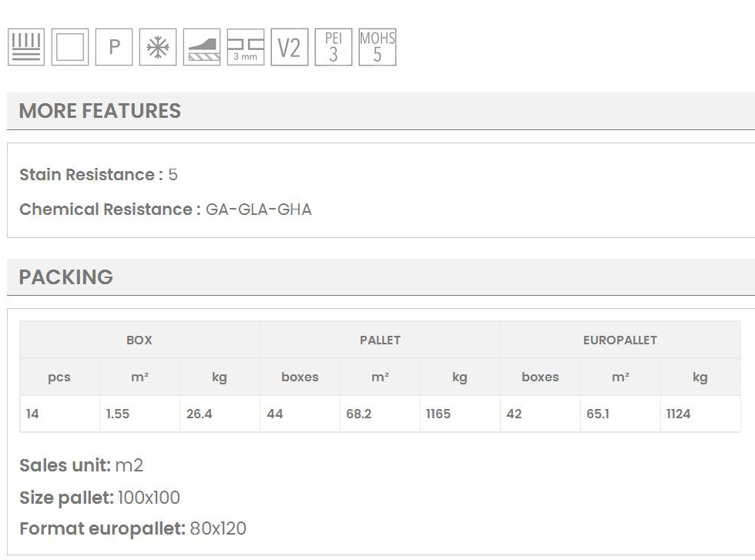Click the slope surface profile icon
Image resolution: width=755 pixels, height=560 pixels.
click(x=202, y=48)
